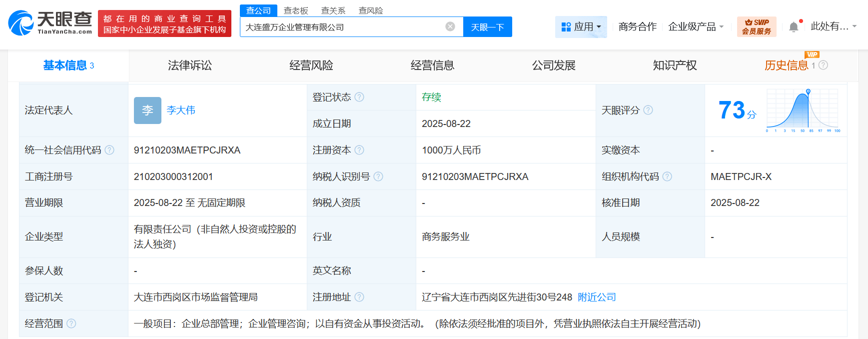Click the 73分 TianYan score
The width and height of the screenshot is (868, 339).
coord(737,110)
